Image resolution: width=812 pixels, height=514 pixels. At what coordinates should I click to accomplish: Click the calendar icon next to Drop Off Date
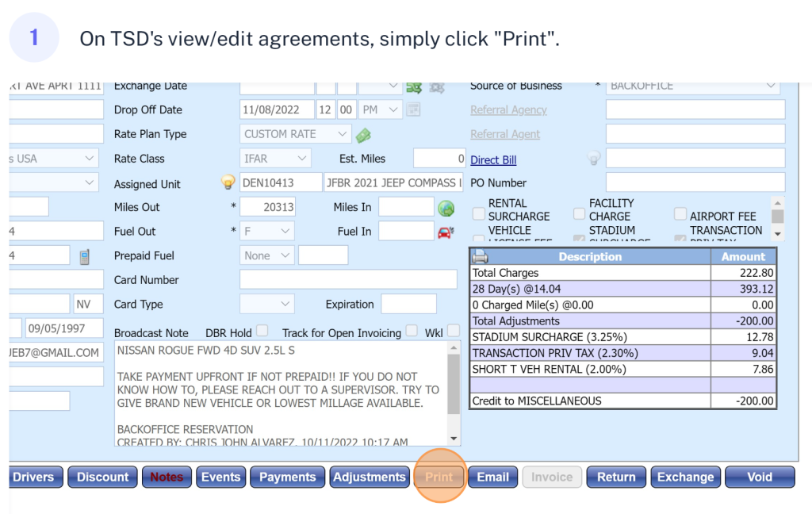(x=412, y=109)
